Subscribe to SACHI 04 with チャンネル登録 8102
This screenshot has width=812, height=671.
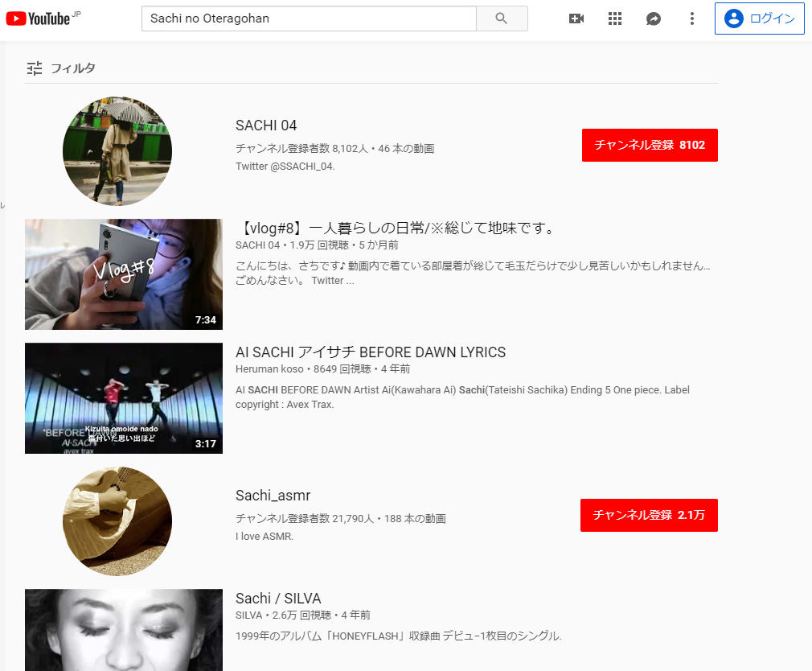click(x=650, y=145)
